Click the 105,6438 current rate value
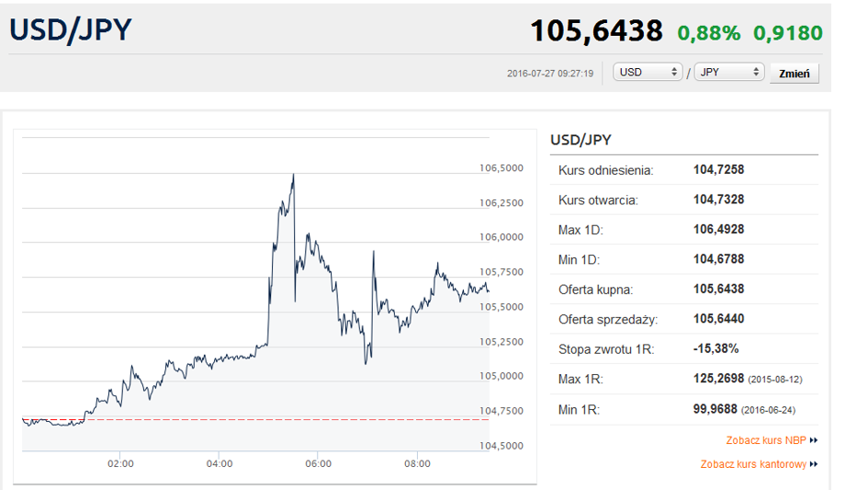The width and height of the screenshot is (868, 490). (596, 31)
